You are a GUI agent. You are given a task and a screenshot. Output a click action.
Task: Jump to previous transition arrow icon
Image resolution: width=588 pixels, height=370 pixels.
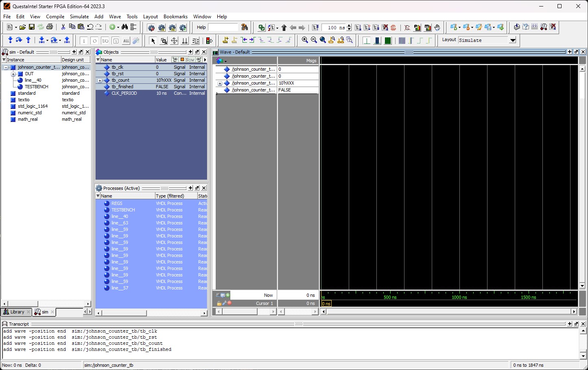pyautogui.click(x=245, y=40)
